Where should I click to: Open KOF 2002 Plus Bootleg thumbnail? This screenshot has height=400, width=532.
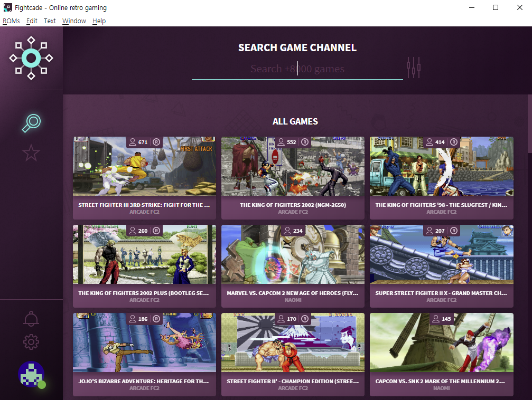pyautogui.click(x=144, y=254)
